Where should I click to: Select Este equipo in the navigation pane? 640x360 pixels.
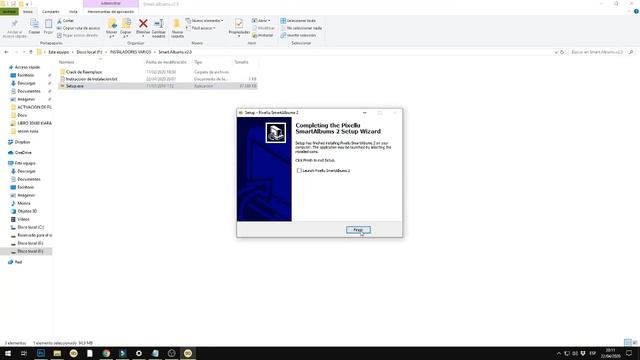[24, 163]
